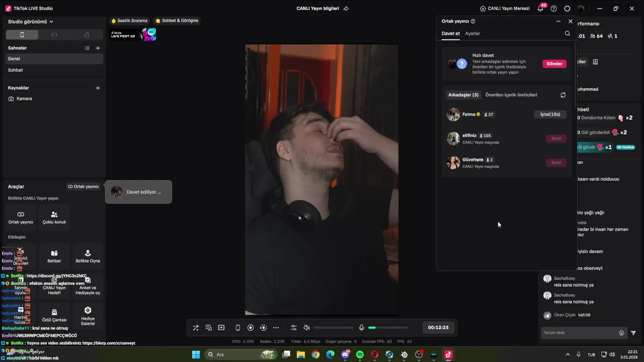The image size is (644, 362).
Task: Close the Ortak yayıncı panel
Action: (570, 22)
